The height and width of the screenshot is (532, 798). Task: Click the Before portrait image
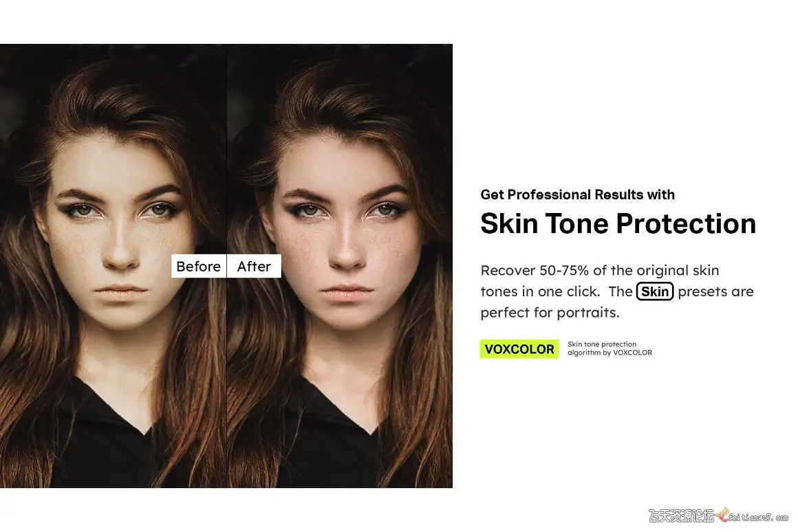pos(113,265)
